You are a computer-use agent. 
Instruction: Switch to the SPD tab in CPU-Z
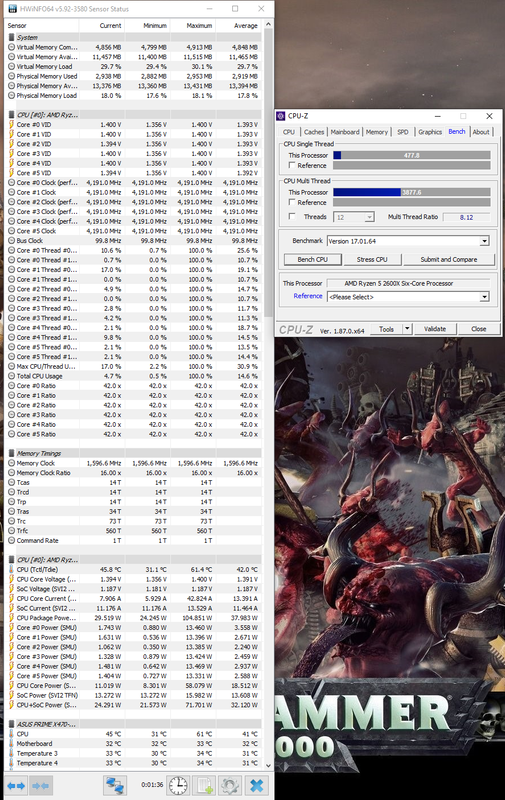point(403,132)
